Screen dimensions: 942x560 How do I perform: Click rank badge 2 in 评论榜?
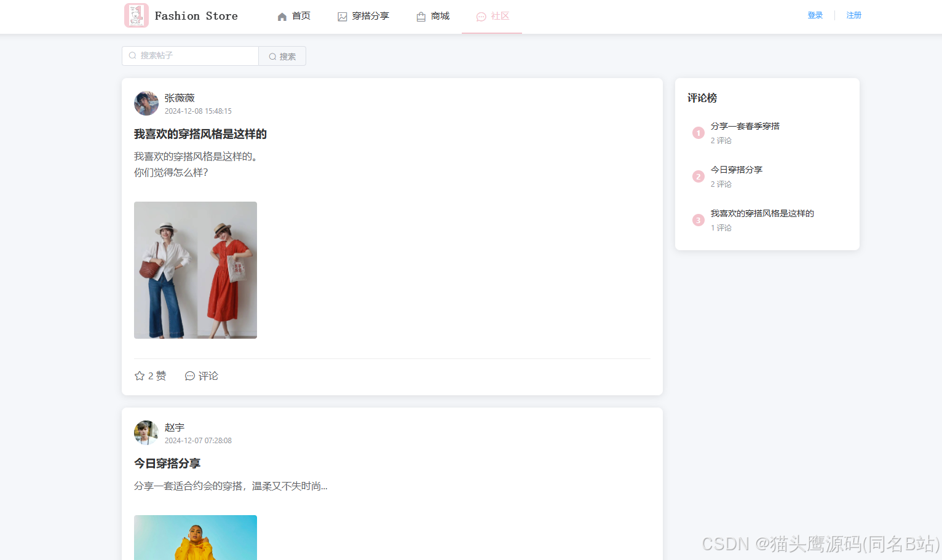tap(699, 176)
